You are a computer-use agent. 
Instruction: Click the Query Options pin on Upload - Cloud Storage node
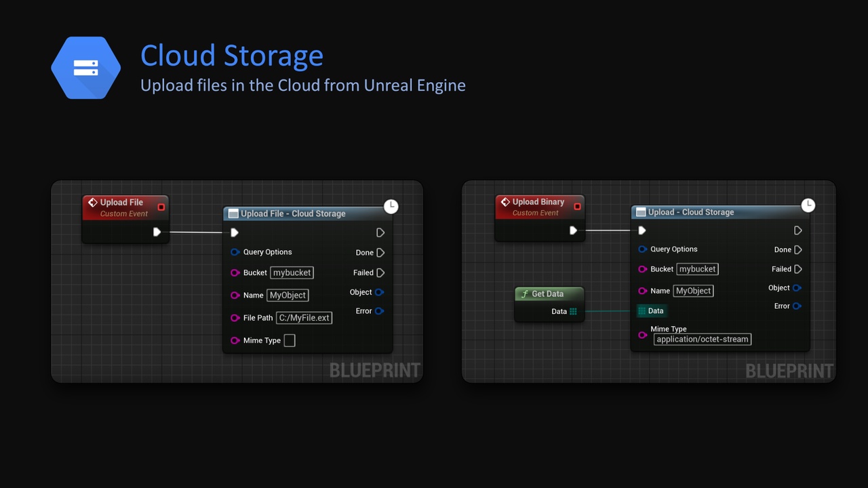(642, 249)
